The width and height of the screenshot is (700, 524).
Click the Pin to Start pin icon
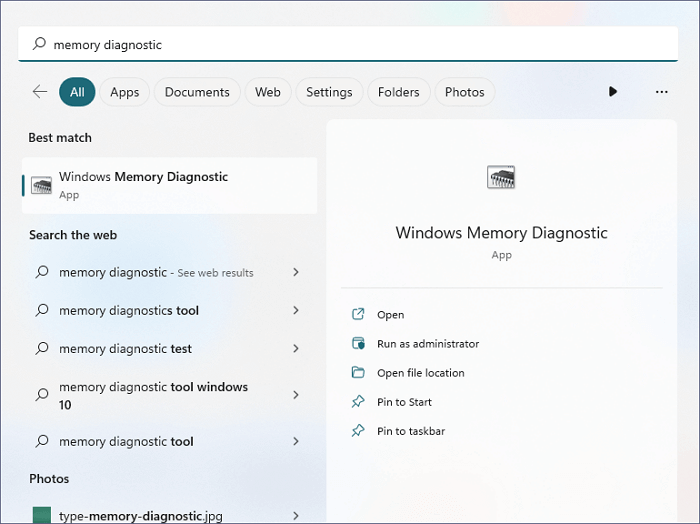[358, 402]
